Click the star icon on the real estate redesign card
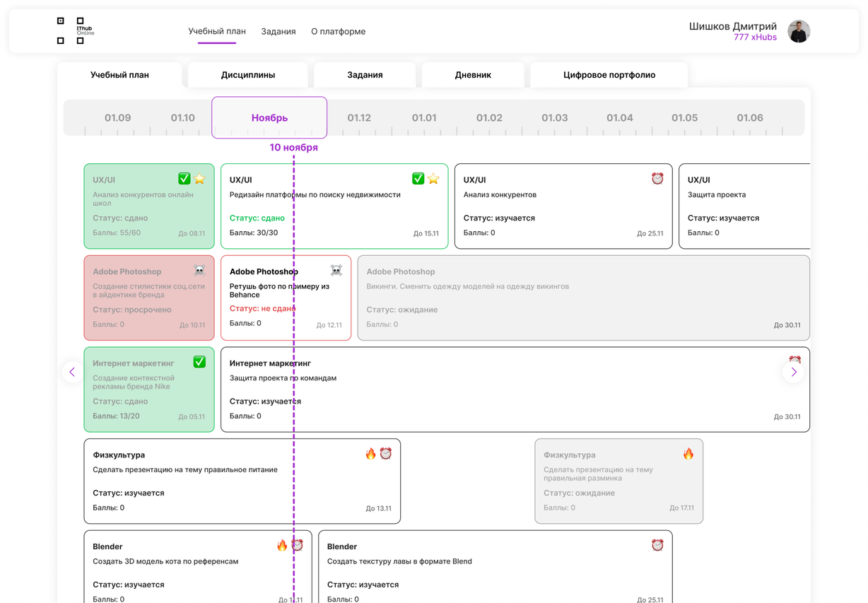Image resolution: width=868 pixels, height=603 pixels. [x=433, y=179]
